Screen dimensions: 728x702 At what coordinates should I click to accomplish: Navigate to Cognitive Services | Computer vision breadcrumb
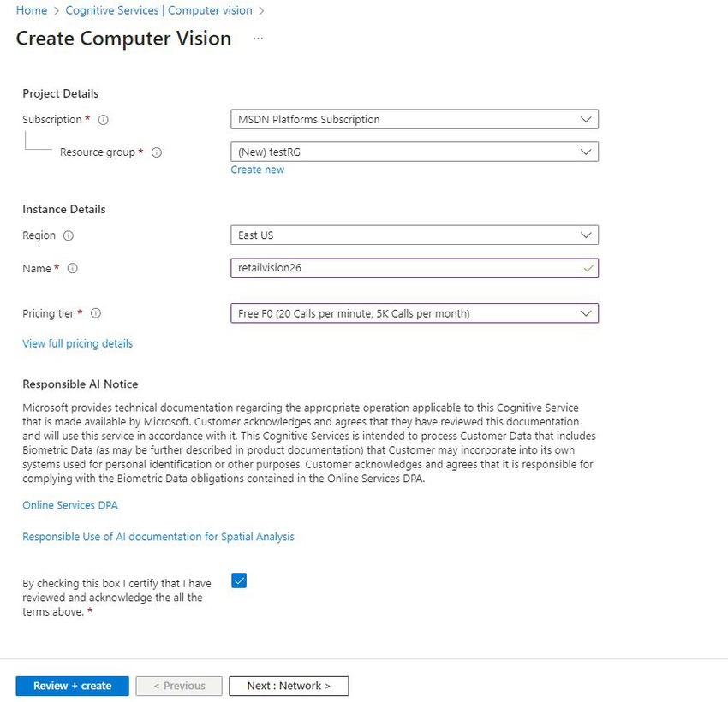pos(158,10)
